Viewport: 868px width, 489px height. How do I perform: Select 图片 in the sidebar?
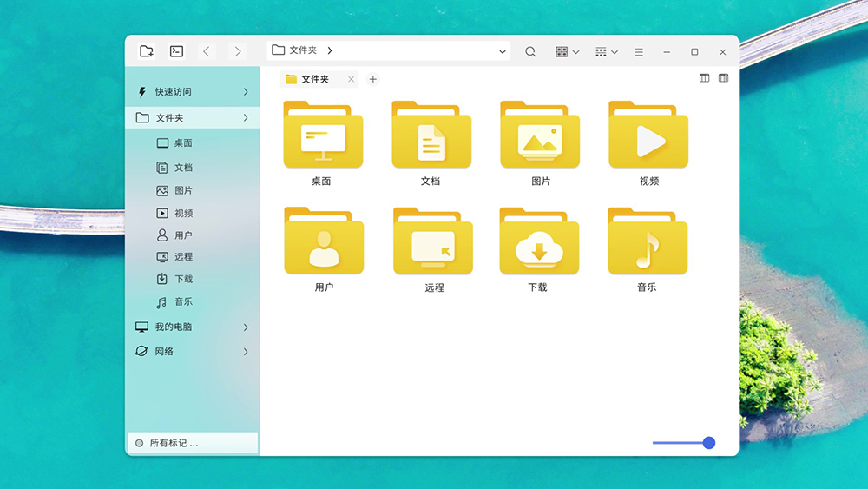183,190
